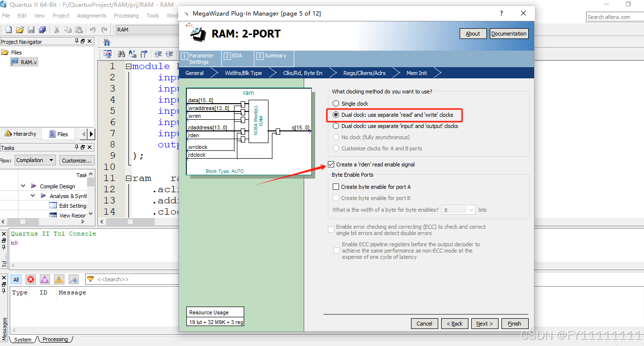This screenshot has height=346, width=644.
Task: Enable Create byte enable for port A
Action: 336,187
